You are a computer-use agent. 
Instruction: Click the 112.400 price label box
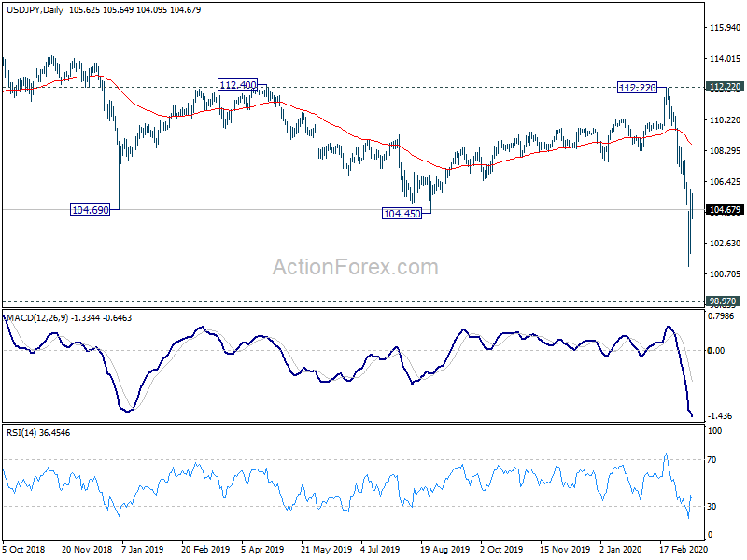[238, 85]
